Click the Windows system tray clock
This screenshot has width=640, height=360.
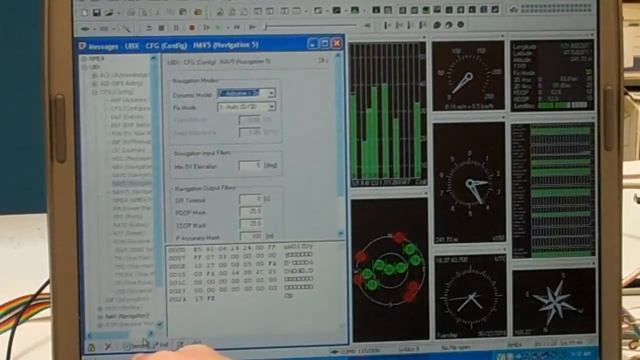[581, 354]
